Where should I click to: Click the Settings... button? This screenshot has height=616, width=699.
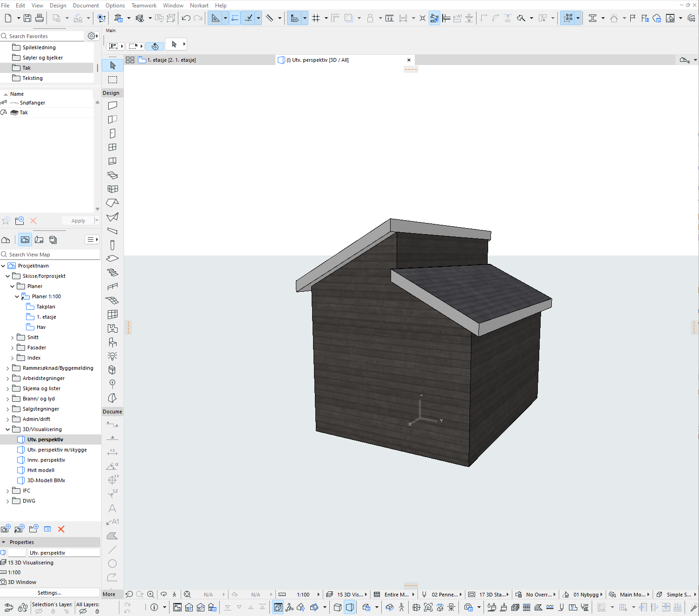(49, 593)
